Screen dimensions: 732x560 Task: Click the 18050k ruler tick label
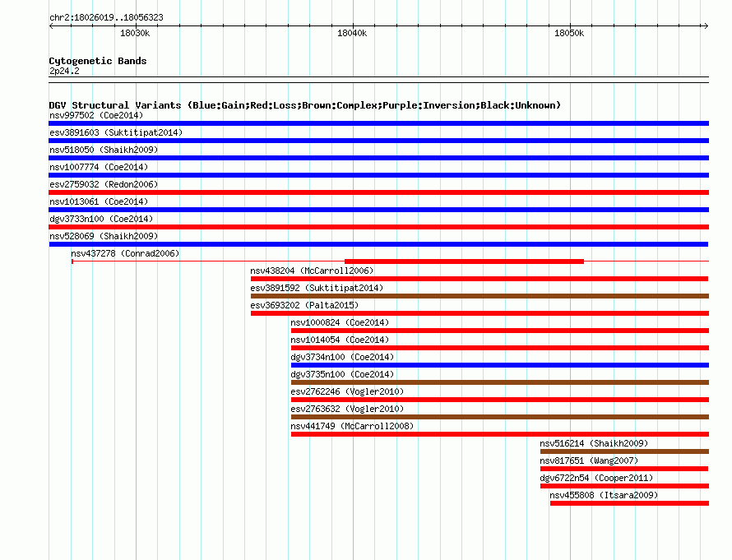coord(569,33)
